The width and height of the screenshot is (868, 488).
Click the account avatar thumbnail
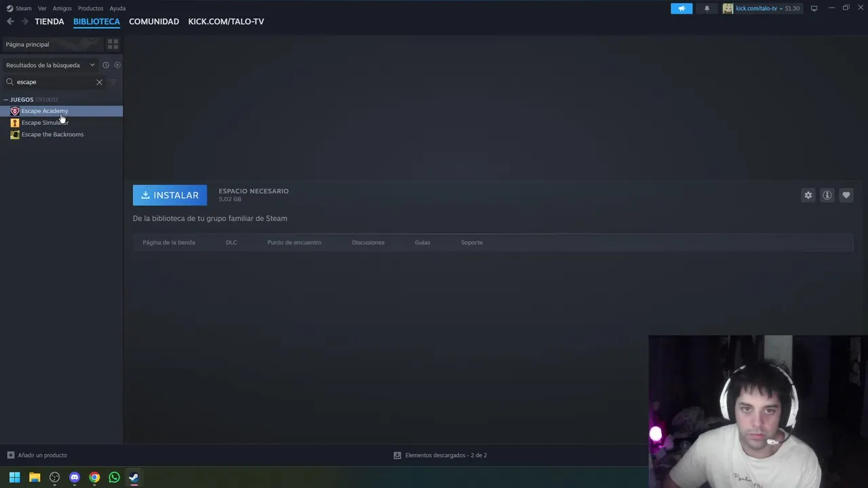pos(728,8)
